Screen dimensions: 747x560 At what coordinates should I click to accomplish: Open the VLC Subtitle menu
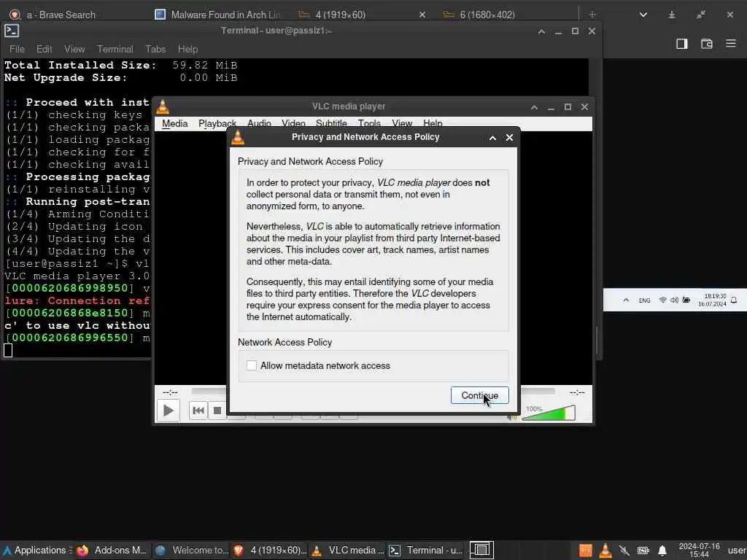tap(331, 123)
